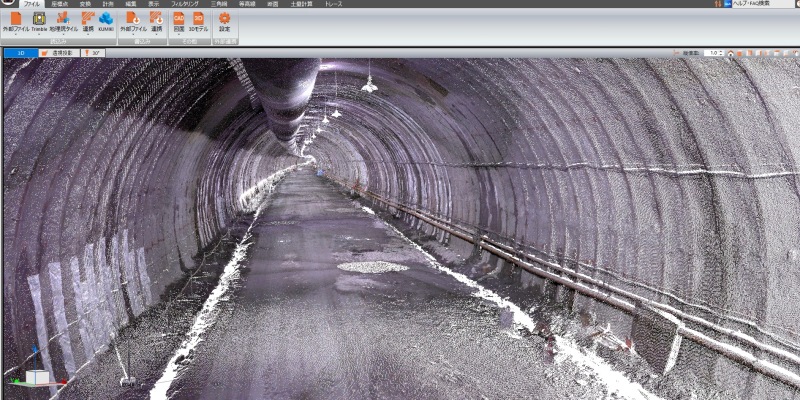Screen dimensions: 800x400
Task: Switch to the ファイル ribbon tab
Action: pyautogui.click(x=32, y=4)
